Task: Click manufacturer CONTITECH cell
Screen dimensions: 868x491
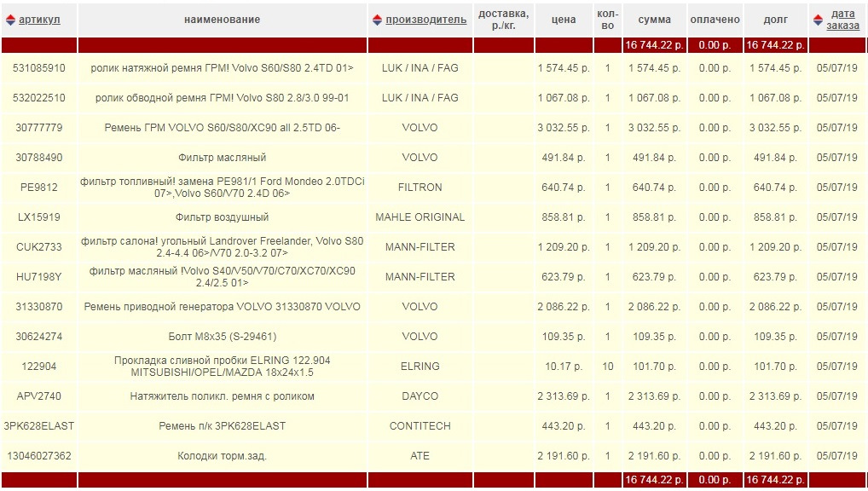Action: (x=420, y=427)
